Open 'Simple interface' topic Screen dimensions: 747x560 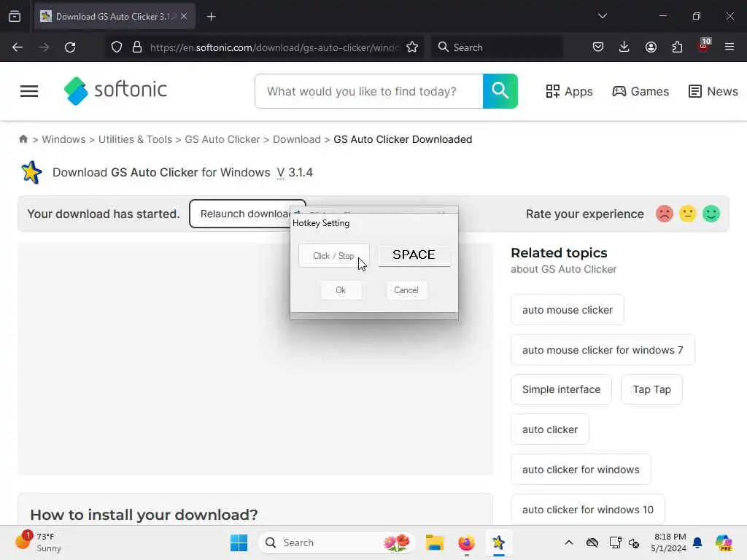coord(561,389)
